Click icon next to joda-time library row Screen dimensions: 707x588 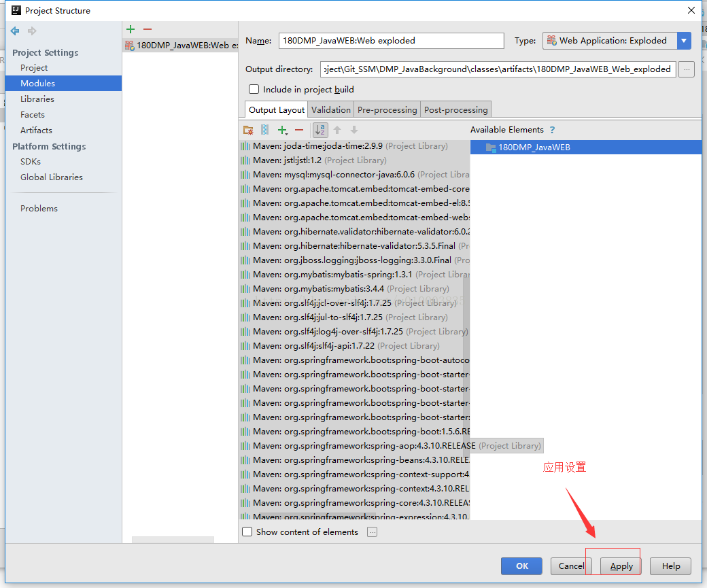coord(245,146)
